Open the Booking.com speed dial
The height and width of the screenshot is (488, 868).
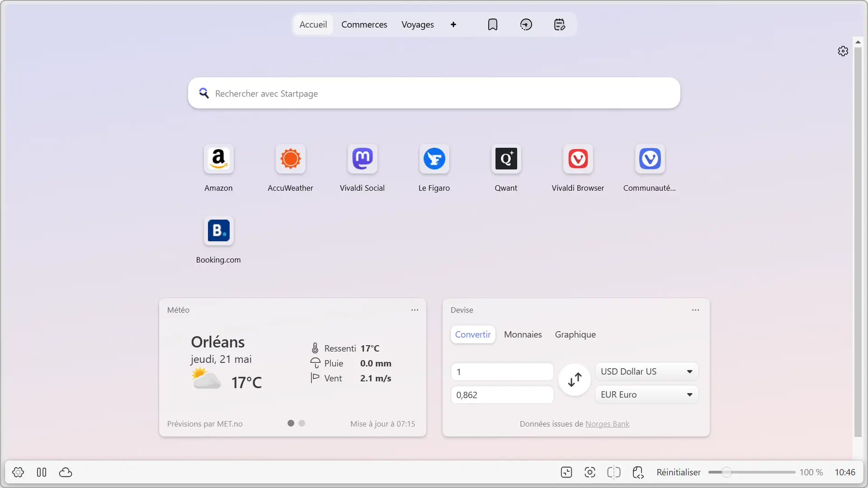(x=218, y=231)
